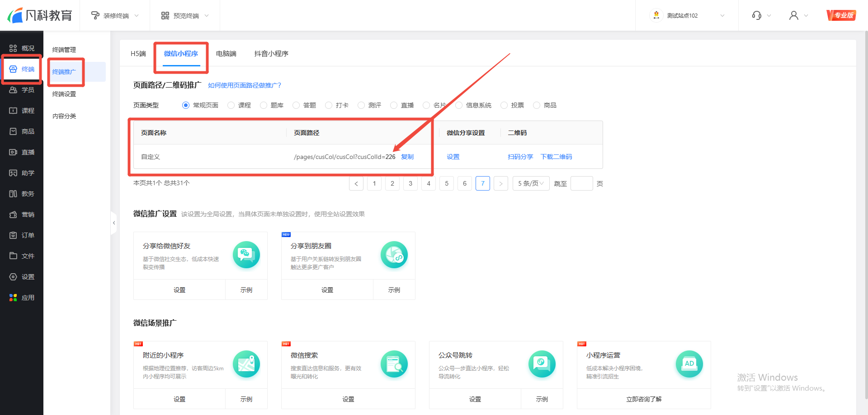Click the 跳至 page number input field
Image resolution: width=868 pixels, height=415 pixels.
point(581,183)
